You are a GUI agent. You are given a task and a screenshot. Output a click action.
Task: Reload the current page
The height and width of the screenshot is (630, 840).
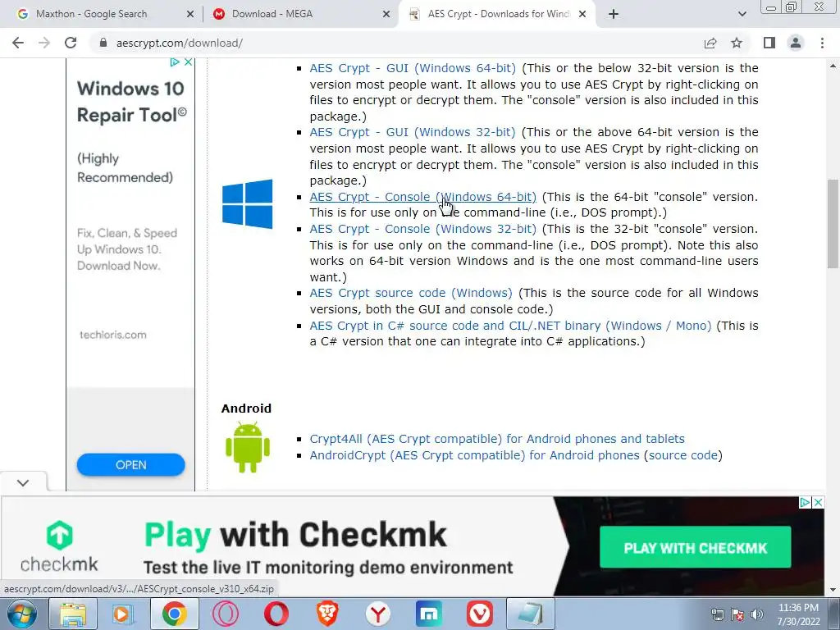(71, 43)
